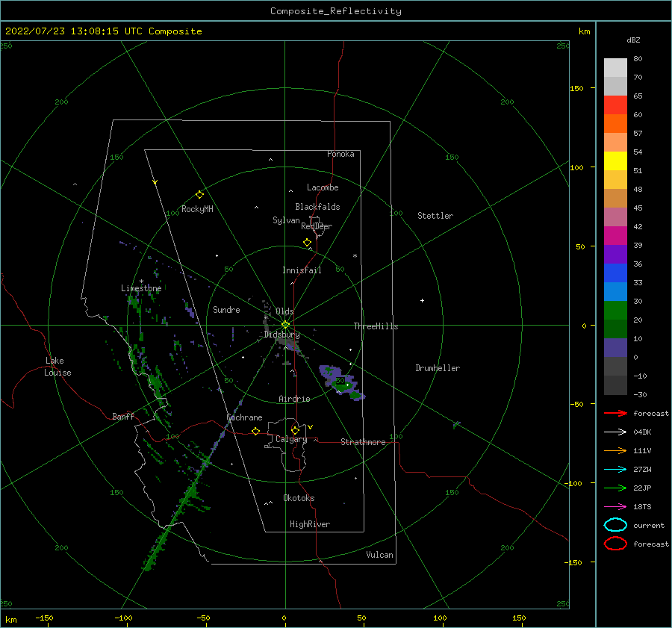Screen dimensions: 672x628
Task: Click the Vulcan label
Action: click(380, 555)
